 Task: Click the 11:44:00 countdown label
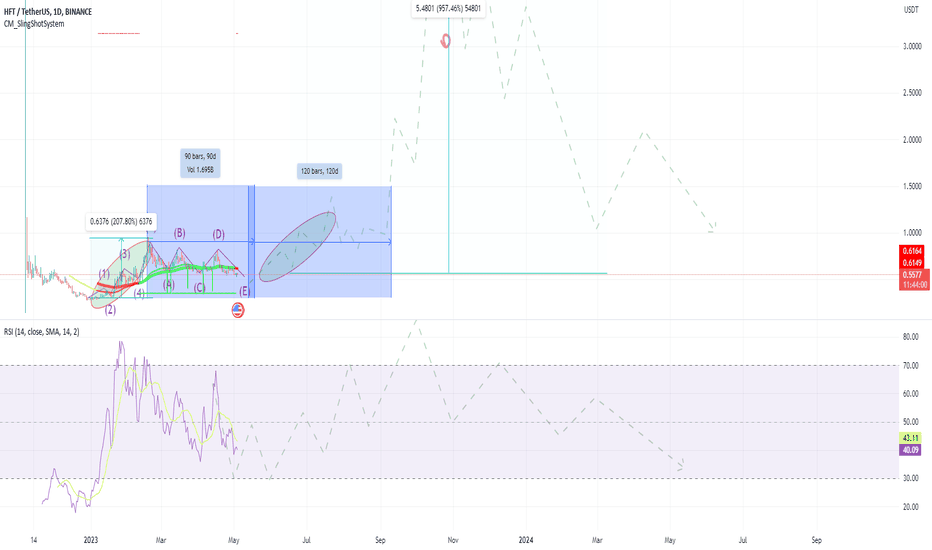(914, 285)
